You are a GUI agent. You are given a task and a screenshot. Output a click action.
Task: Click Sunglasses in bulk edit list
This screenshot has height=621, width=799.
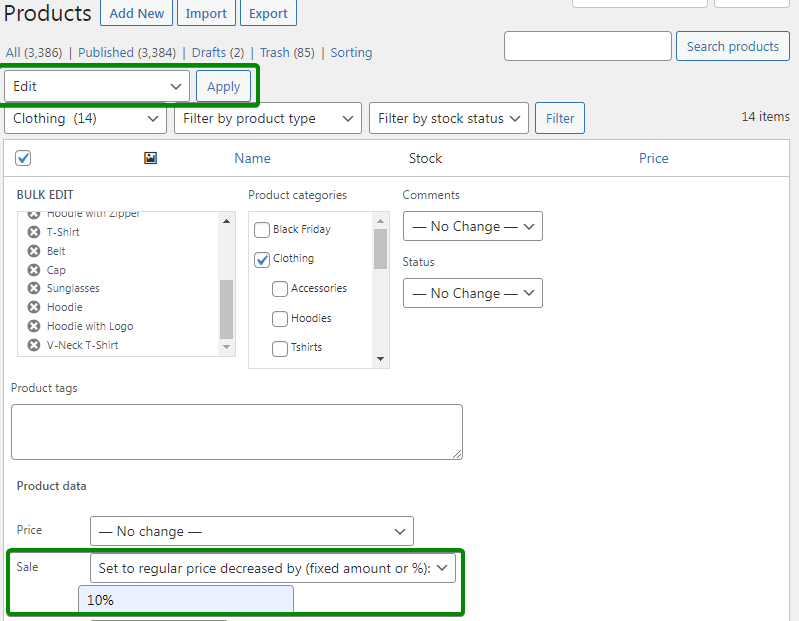click(x=73, y=288)
